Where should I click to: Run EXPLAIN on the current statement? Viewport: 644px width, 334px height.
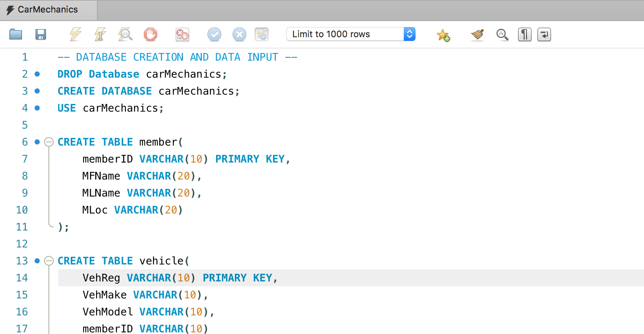[125, 34]
